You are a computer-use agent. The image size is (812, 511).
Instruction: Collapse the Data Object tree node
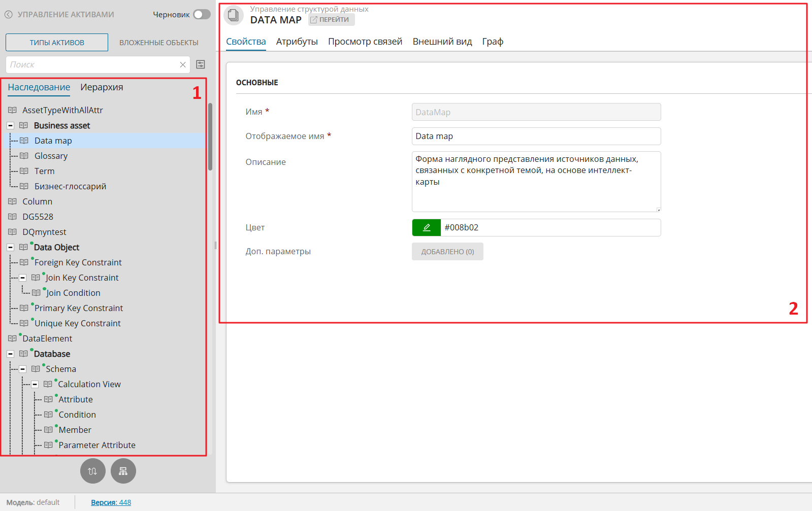[10, 247]
